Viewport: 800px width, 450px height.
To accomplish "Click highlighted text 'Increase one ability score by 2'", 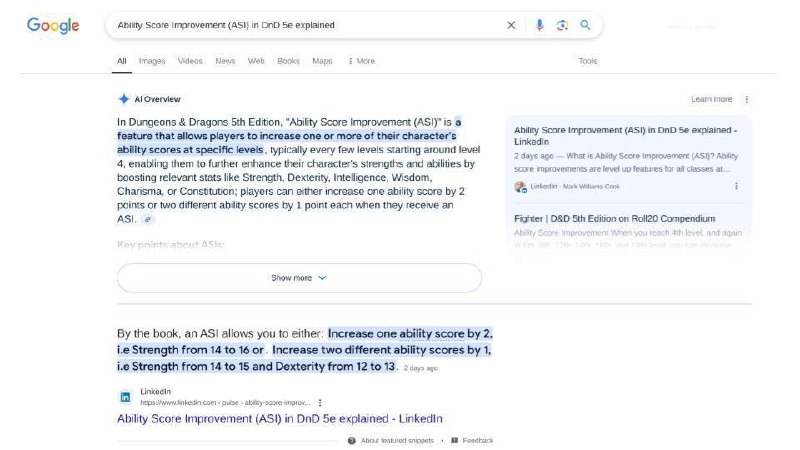I will tap(410, 334).
